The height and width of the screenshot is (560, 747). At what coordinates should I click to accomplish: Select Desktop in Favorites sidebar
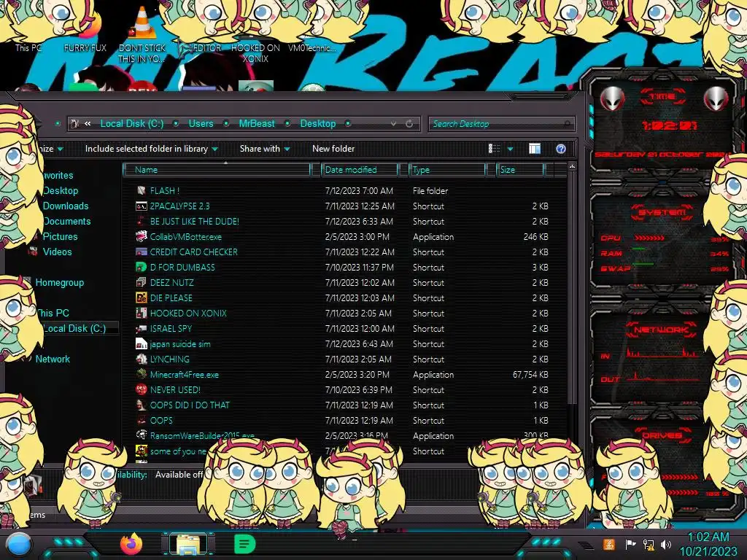pyautogui.click(x=61, y=191)
